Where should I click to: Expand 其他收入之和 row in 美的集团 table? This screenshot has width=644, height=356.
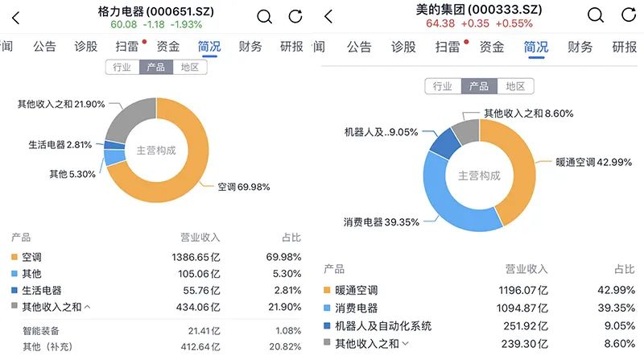click(406, 344)
